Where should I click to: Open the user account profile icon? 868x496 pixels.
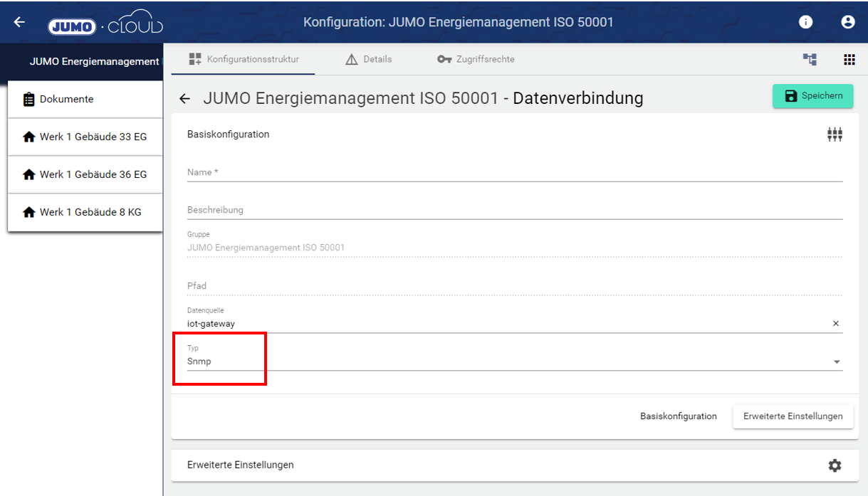tap(847, 22)
